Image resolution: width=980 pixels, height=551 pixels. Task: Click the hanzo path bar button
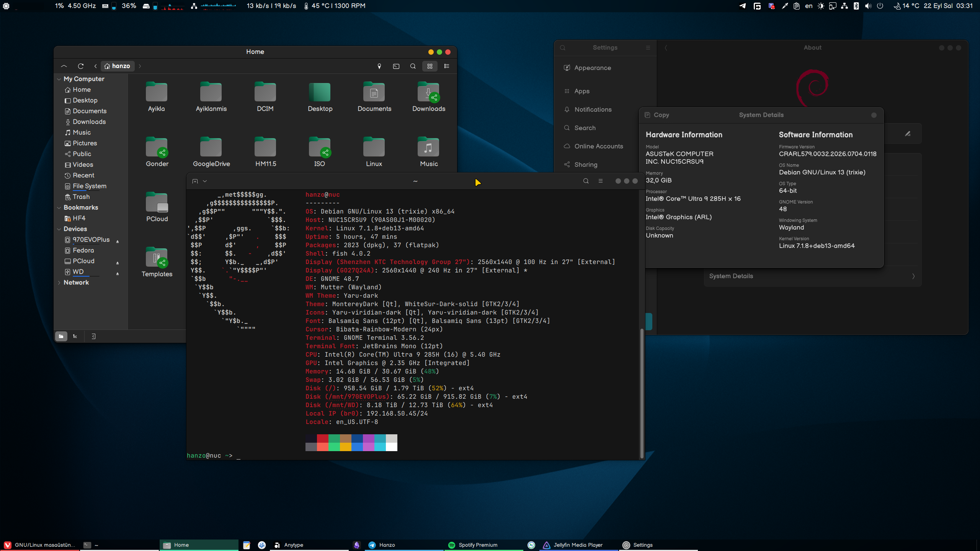(118, 66)
